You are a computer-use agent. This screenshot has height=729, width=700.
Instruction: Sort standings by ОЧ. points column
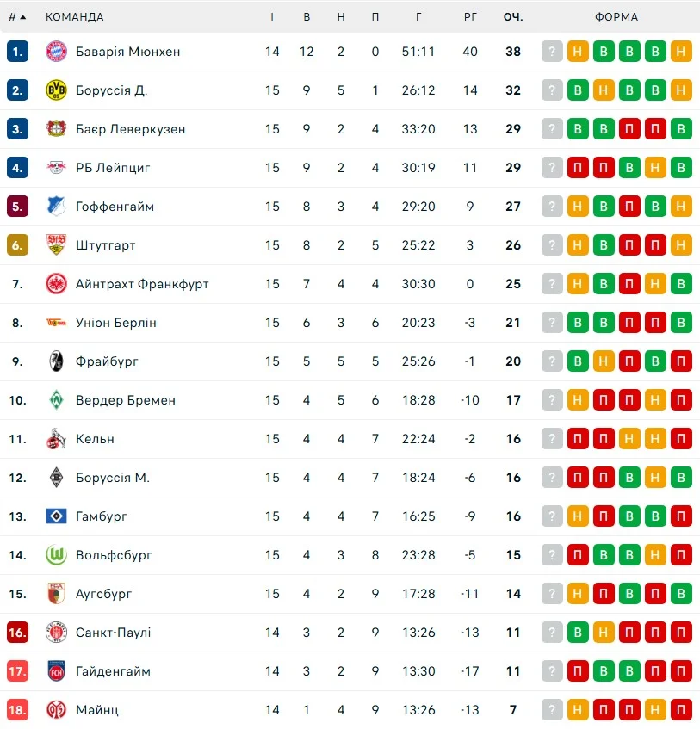[513, 17]
